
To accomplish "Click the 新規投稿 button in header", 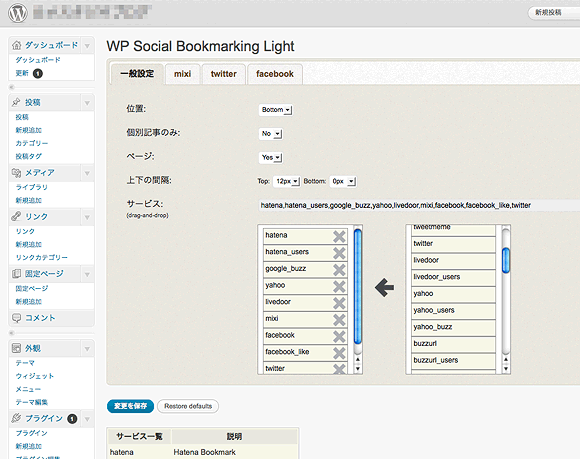I will (553, 13).
